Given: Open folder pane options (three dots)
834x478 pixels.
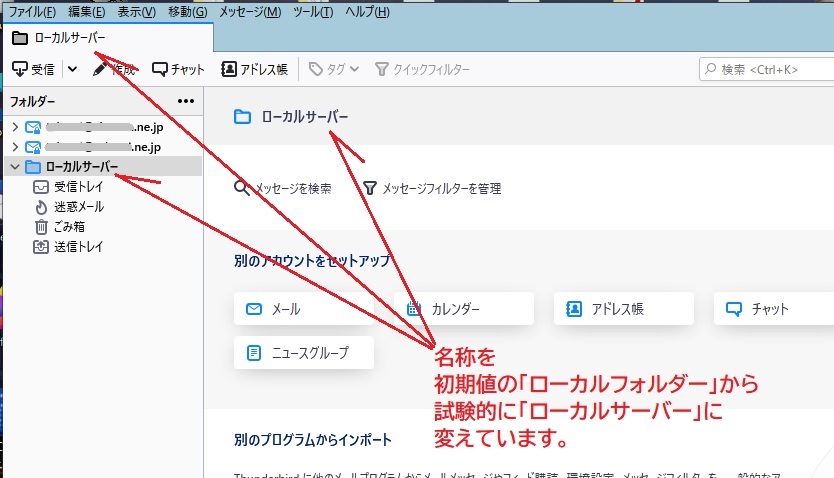Looking at the screenshot, I should click(x=186, y=101).
